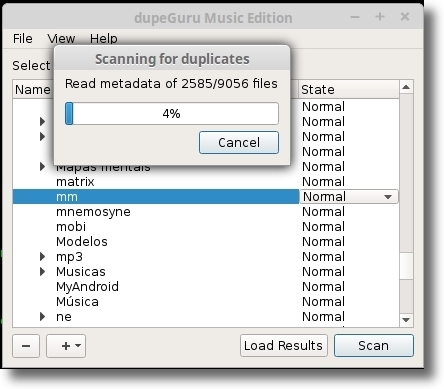Click Normal state of Musicas
This screenshot has height=389, width=444.
point(323,272)
